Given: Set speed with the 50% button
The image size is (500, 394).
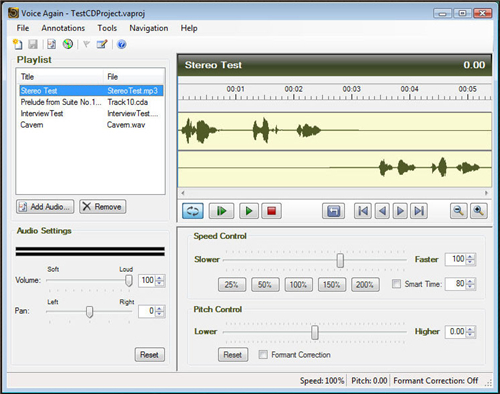Looking at the screenshot, I should tap(265, 285).
